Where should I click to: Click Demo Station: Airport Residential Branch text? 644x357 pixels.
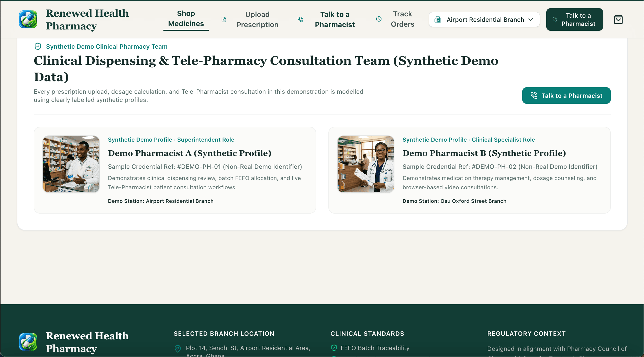(x=161, y=201)
